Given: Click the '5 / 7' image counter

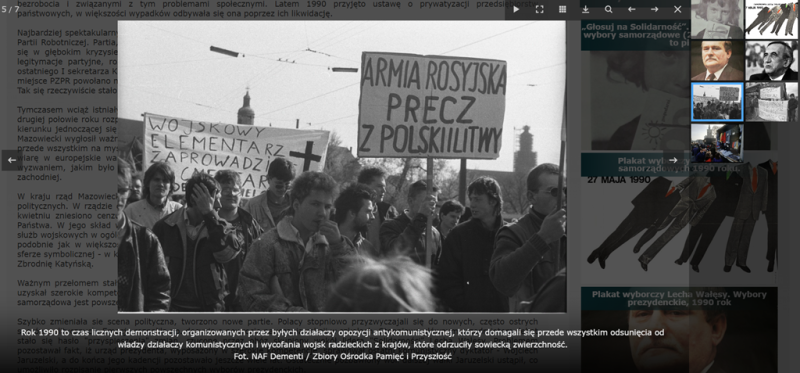Looking at the screenshot, I should [10, 10].
